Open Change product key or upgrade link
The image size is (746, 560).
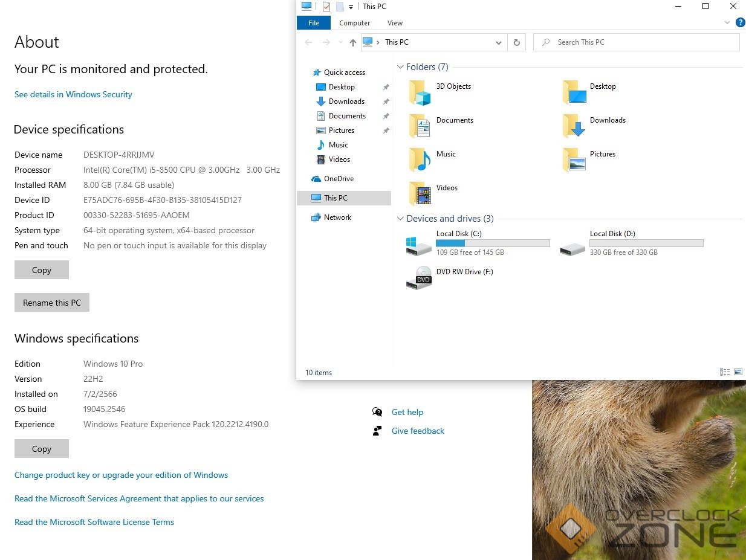121,475
